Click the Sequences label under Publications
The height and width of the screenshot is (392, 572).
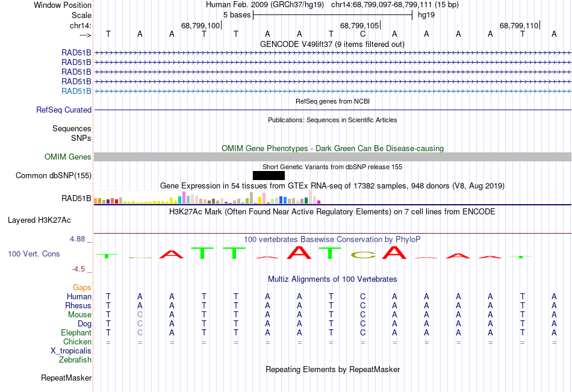click(72, 128)
